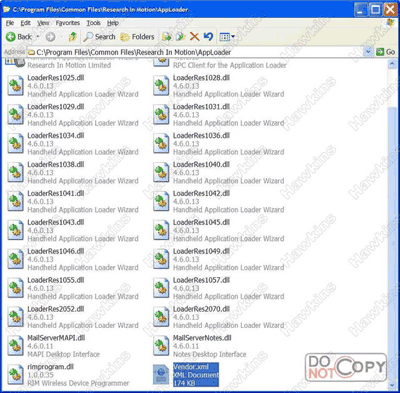Click the Copy To toolbar icon
Viewport: 400px width, 393px height.
point(180,37)
